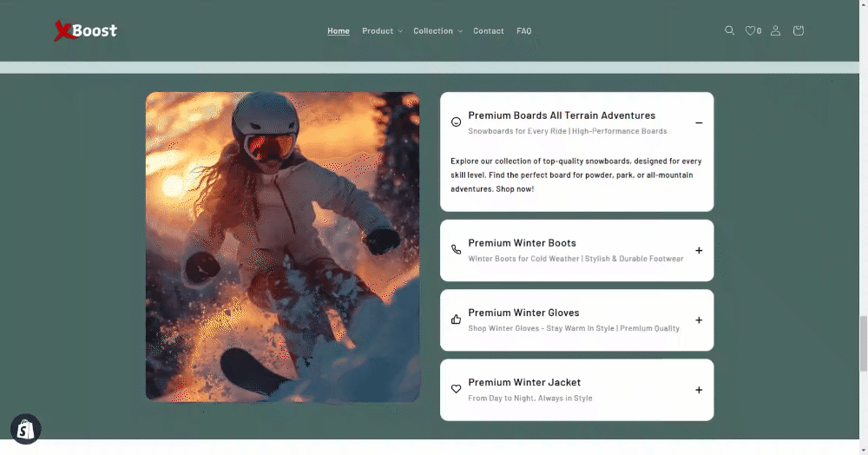The width and height of the screenshot is (868, 455).
Task: Click the smiley icon beside Premium Boards
Action: point(457,122)
